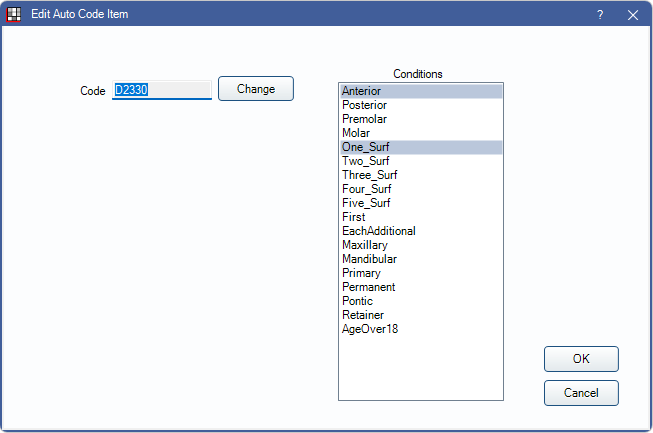653x433 pixels.
Task: Close the Edit Auto Code Item dialog
Action: coord(632,15)
